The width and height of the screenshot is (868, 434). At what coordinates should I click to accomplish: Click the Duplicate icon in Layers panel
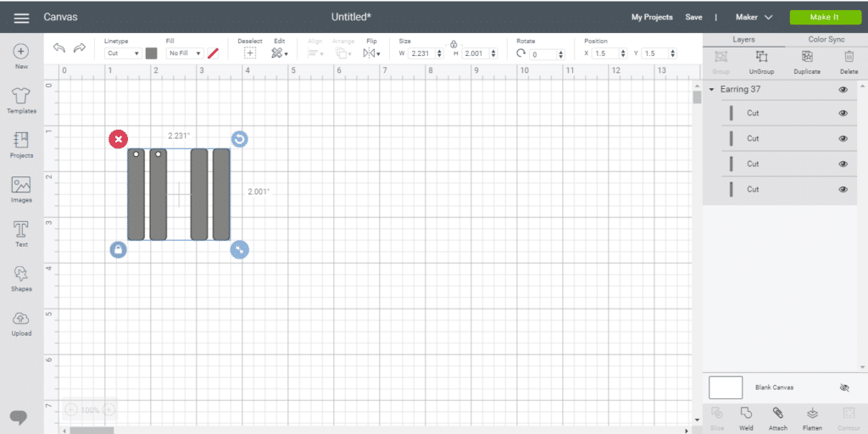coord(807,60)
